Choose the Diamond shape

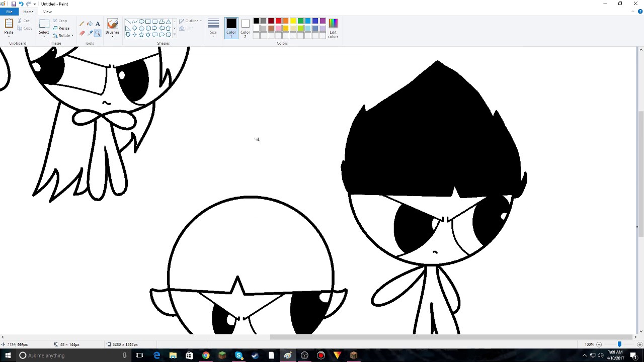[x=135, y=28]
